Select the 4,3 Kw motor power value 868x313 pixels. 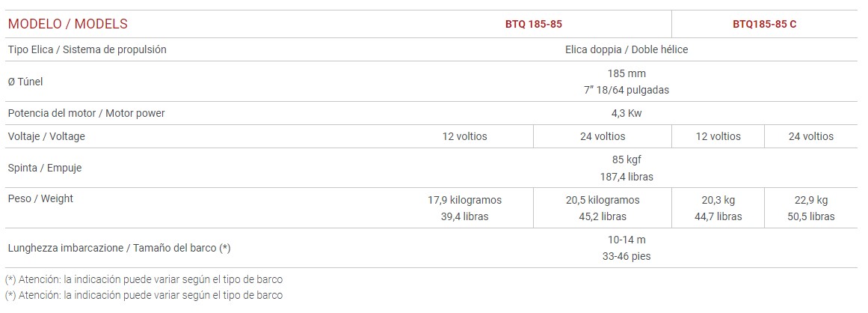[627, 114]
